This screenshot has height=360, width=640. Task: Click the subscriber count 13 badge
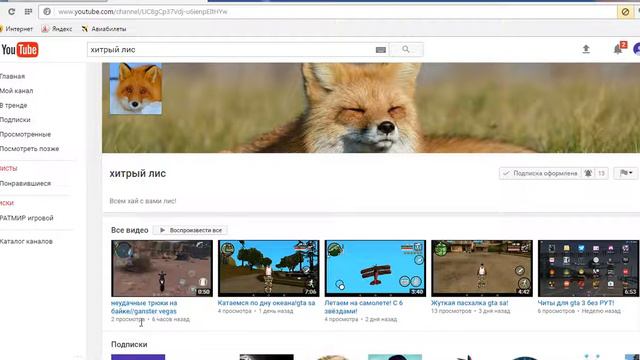point(601,173)
